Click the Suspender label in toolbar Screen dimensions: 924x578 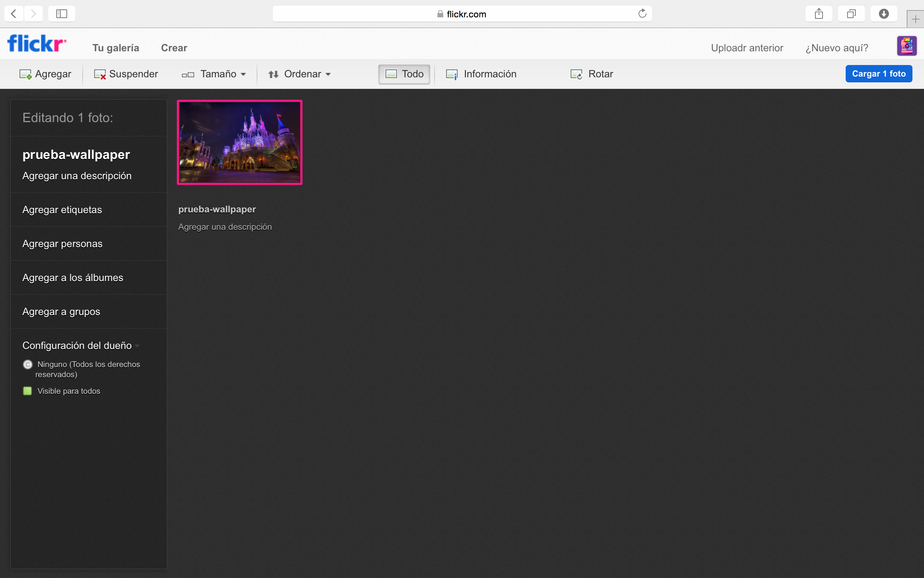[134, 74]
